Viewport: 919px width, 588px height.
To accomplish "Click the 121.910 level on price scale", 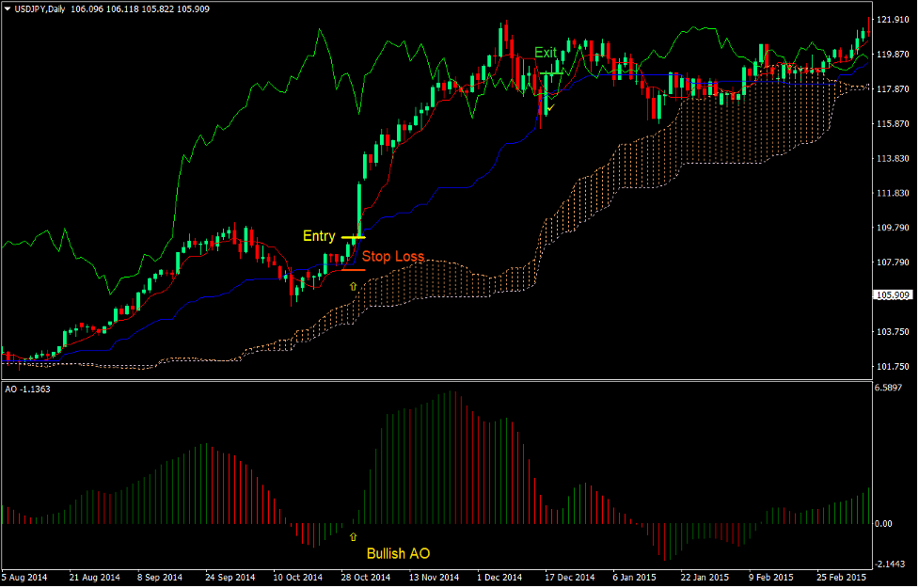I will (890, 20).
